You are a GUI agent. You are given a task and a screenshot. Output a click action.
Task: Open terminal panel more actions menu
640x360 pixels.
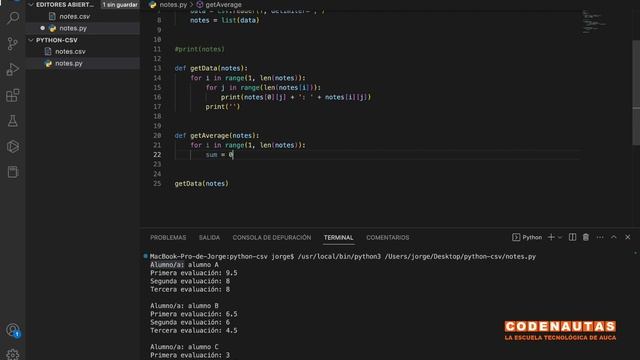600,237
